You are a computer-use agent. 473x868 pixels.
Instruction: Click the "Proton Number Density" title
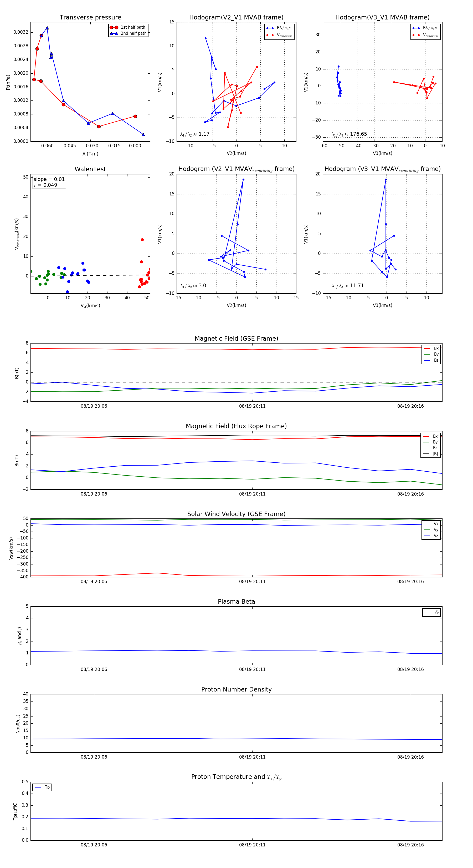point(236,689)
